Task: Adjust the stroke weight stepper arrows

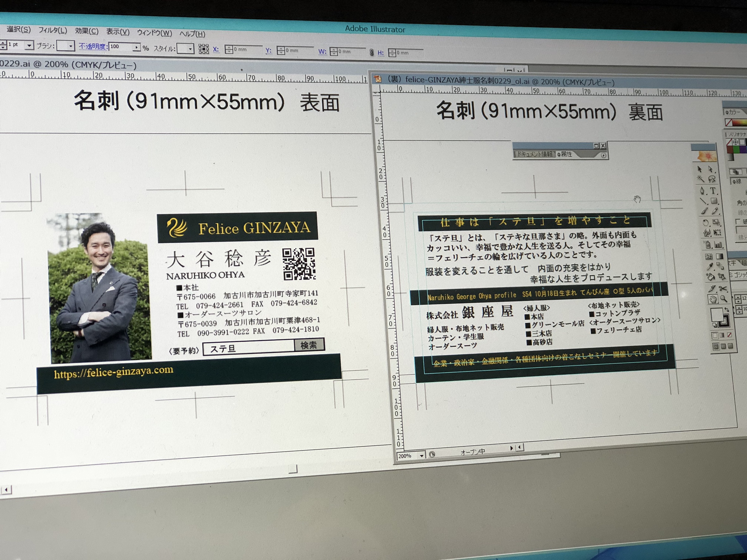Action: coord(3,45)
